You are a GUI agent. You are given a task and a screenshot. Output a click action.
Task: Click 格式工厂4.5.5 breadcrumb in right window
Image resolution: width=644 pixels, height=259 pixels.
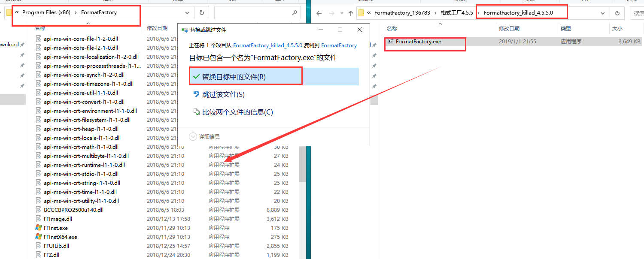pyautogui.click(x=457, y=12)
